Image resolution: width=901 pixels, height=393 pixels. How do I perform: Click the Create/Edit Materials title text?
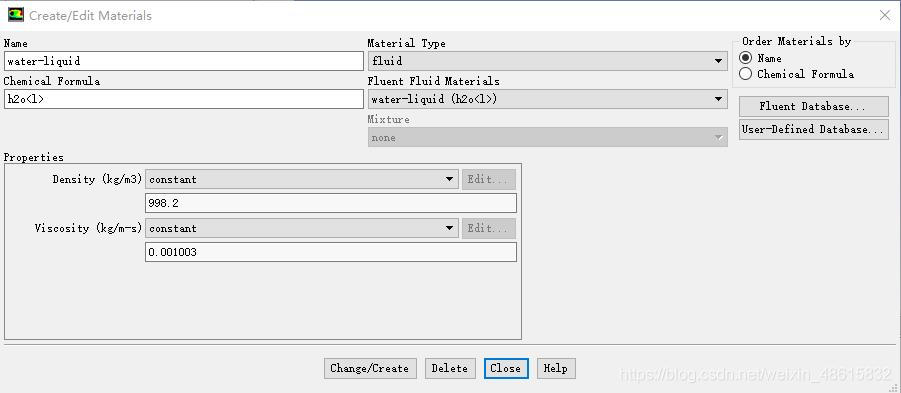pyautogui.click(x=90, y=16)
